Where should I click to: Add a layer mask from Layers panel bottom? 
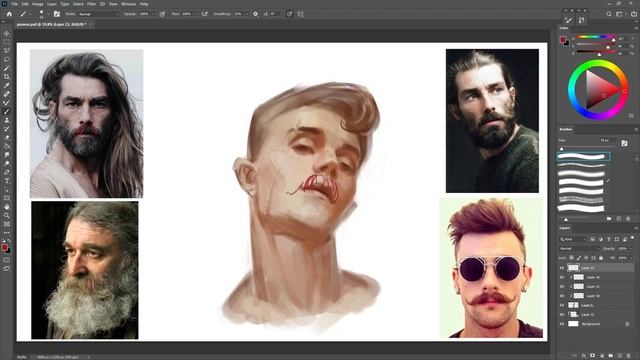point(593,356)
